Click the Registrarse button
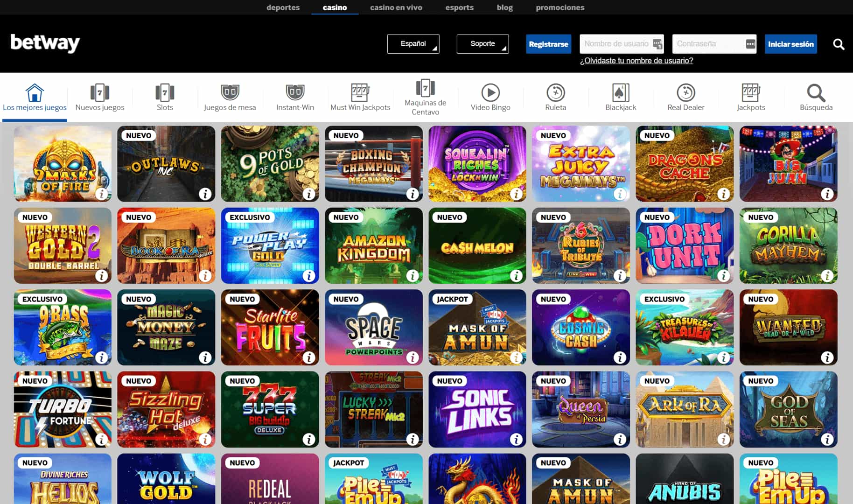 [x=548, y=44]
